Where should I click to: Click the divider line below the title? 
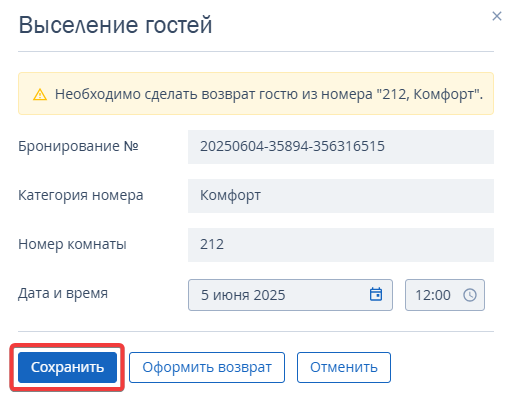pos(256,52)
